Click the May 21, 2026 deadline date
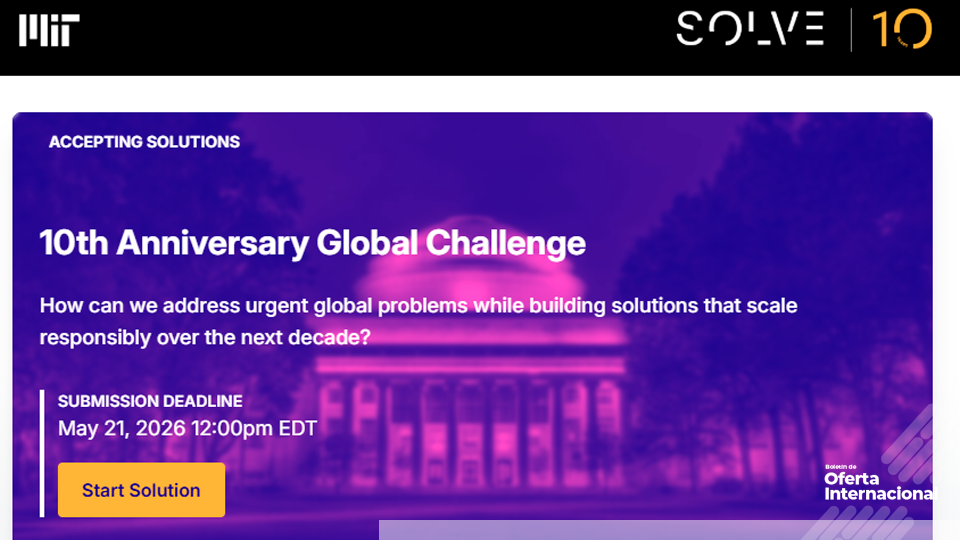Screen dimensions: 960x540 [187, 429]
